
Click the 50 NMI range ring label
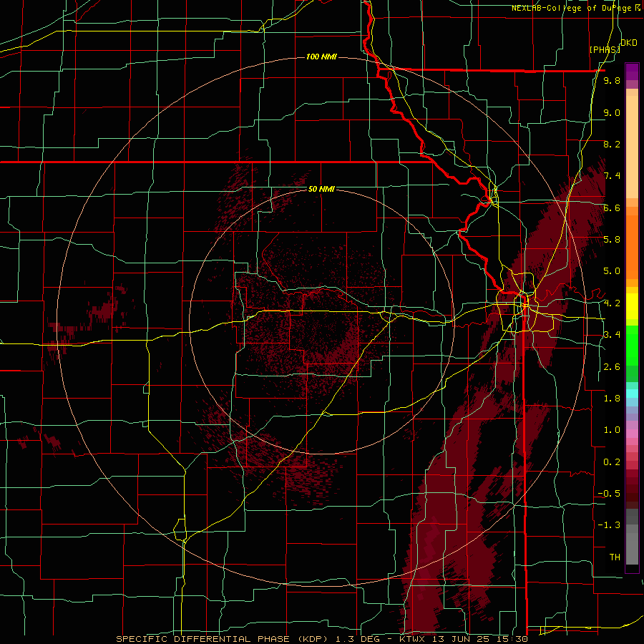coord(321,189)
